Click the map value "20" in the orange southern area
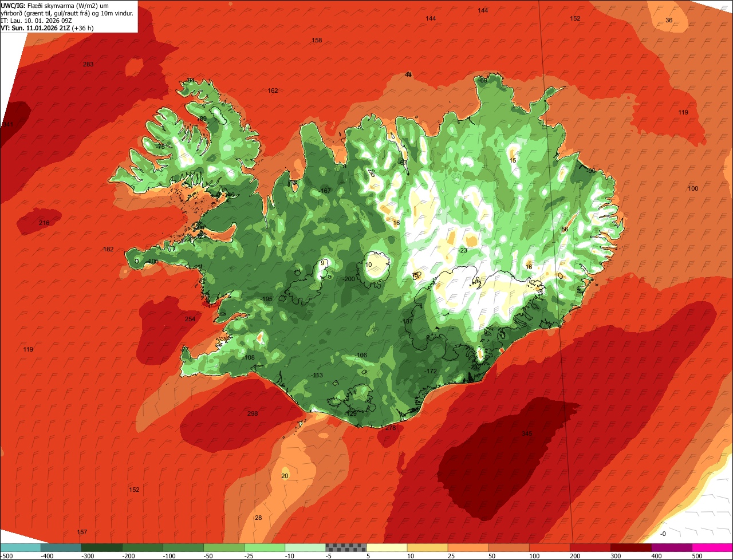This screenshot has height=560, width=733. (285, 476)
